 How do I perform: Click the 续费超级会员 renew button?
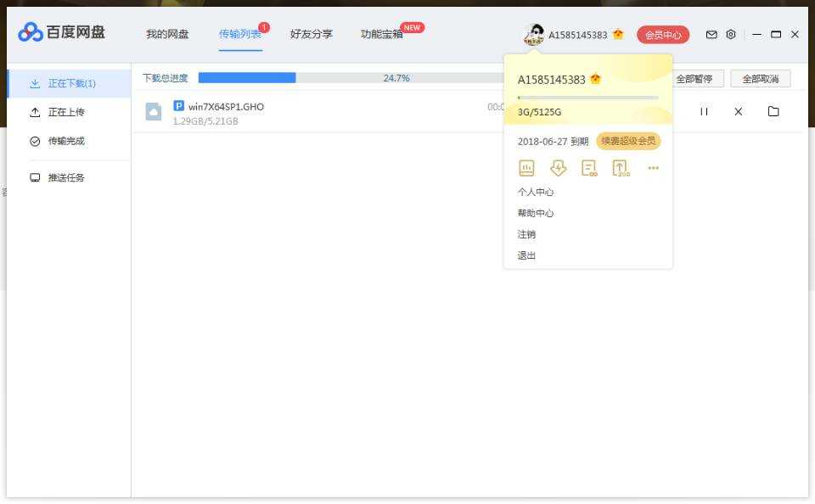click(x=628, y=141)
